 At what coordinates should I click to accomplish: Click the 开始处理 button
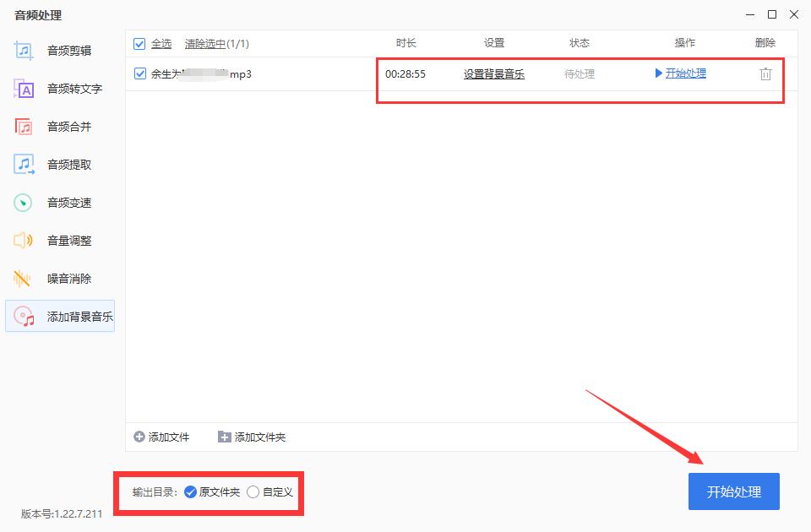tap(733, 491)
